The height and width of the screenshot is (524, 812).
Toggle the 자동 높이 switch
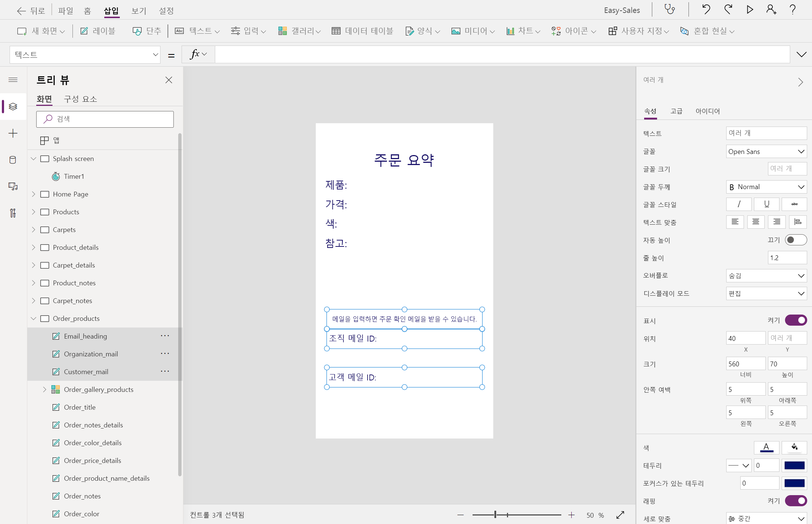(x=795, y=240)
